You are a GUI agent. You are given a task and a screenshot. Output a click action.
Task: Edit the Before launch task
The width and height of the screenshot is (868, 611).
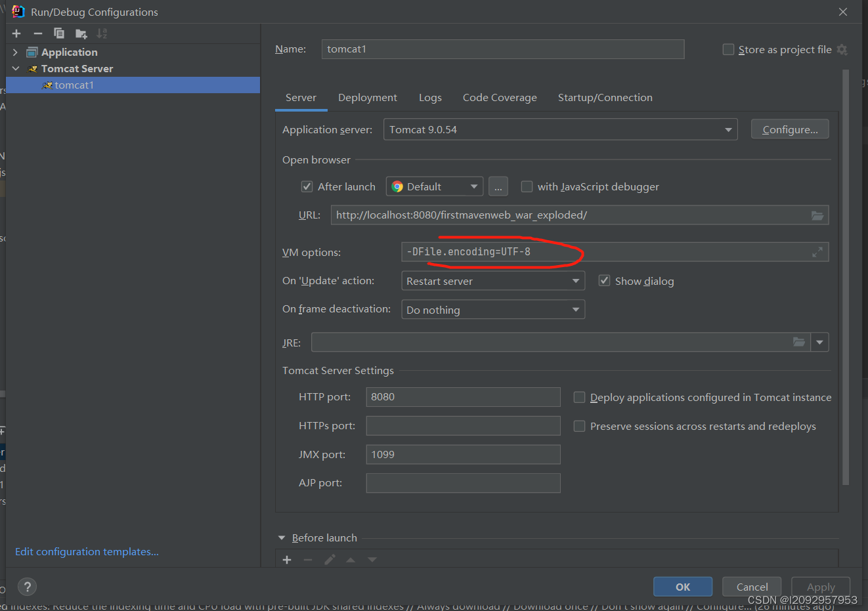(330, 560)
